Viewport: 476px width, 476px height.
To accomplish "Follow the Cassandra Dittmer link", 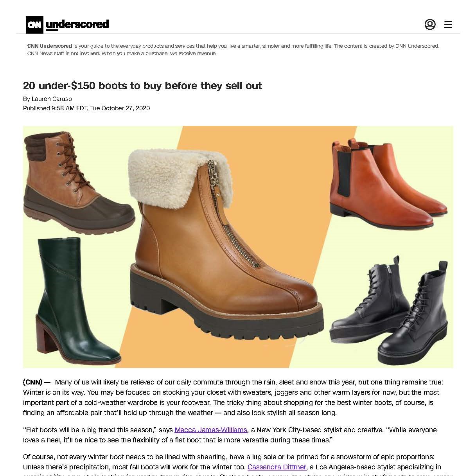I will [x=277, y=467].
